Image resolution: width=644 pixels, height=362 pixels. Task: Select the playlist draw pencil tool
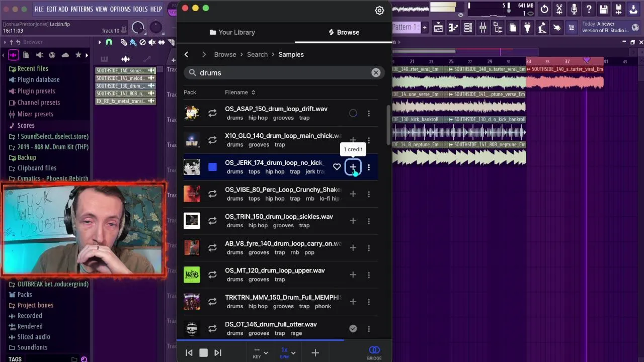124,43
